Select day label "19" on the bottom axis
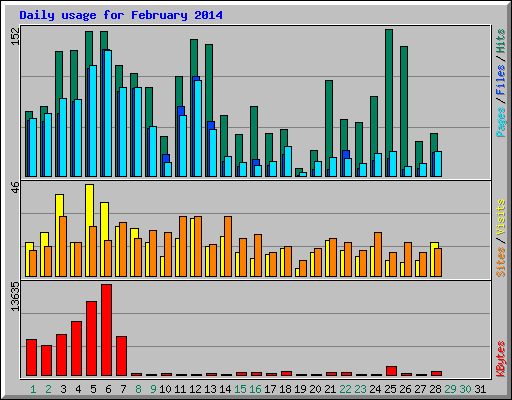Screen dimensions: 512x400 (x=300, y=389)
